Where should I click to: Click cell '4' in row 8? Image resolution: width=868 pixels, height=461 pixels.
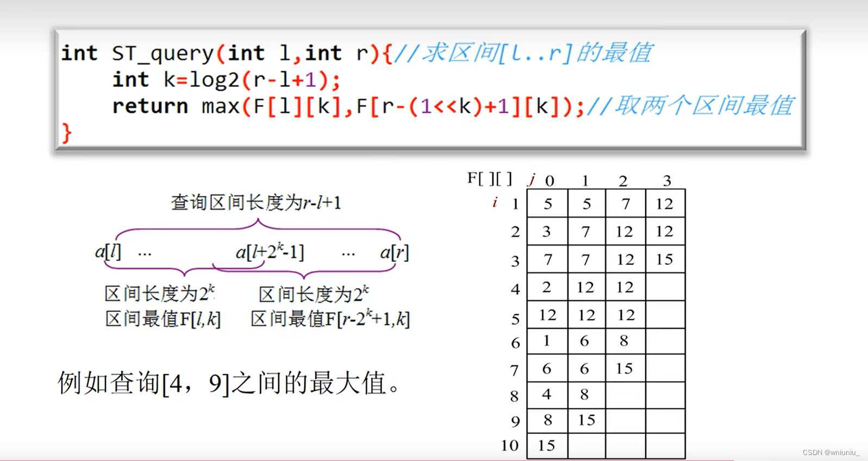(547, 394)
